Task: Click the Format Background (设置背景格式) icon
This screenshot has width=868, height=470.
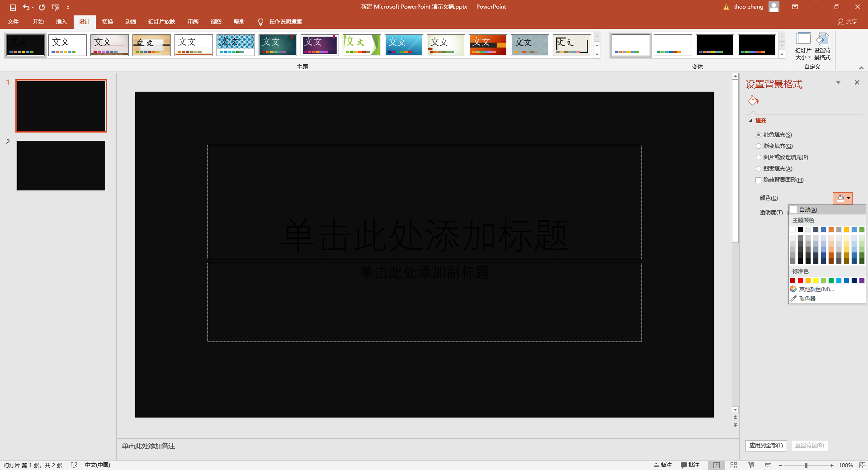Action: (x=822, y=46)
